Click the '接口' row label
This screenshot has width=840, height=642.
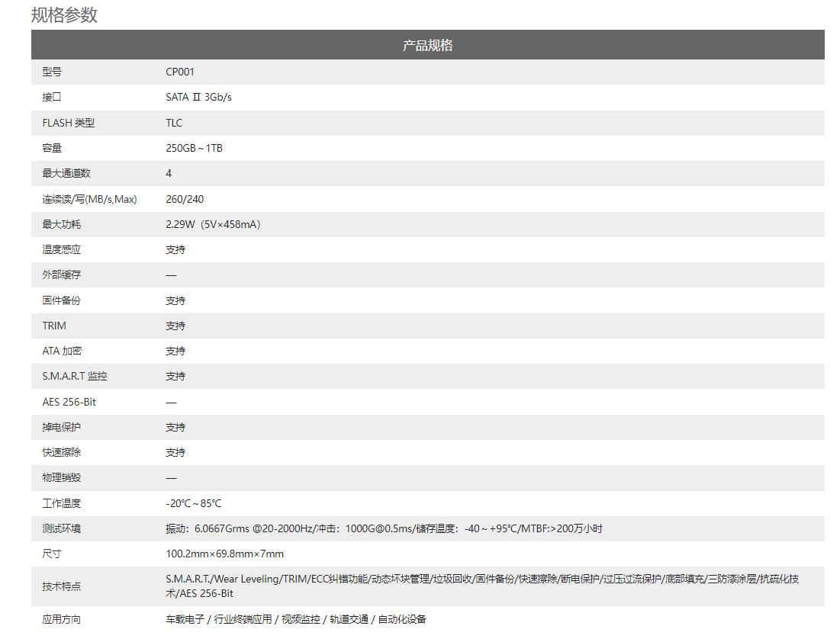coord(52,97)
